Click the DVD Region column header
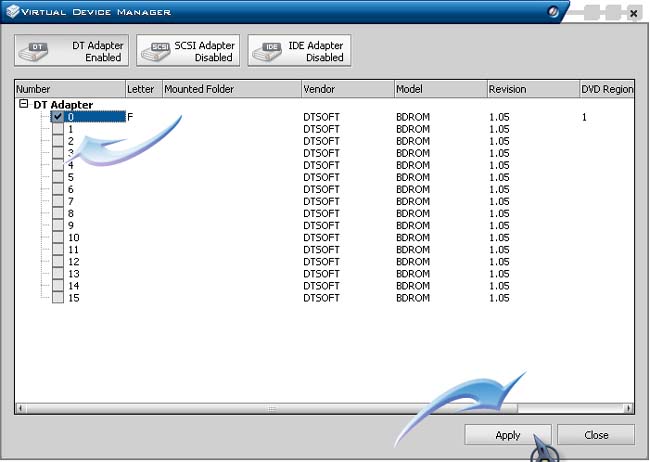 point(607,89)
